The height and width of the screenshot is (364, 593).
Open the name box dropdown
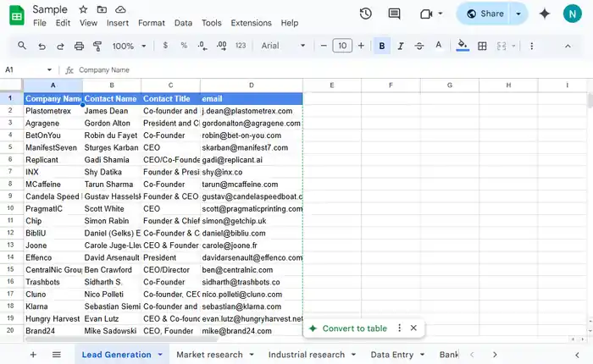point(49,70)
